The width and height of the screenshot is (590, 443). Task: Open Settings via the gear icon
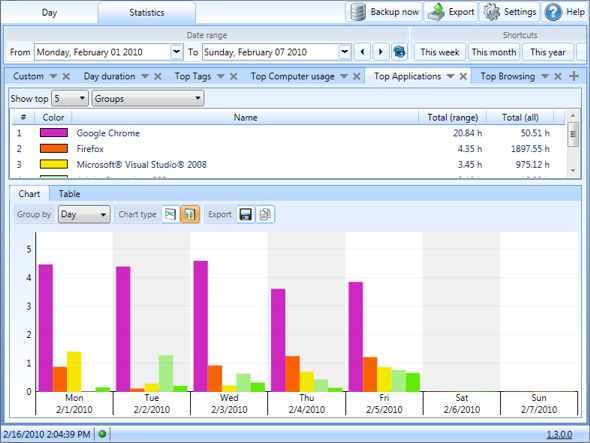491,12
